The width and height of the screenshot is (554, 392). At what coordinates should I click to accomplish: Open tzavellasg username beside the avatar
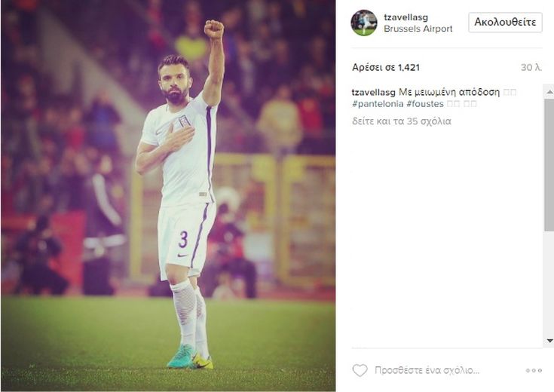406,17
